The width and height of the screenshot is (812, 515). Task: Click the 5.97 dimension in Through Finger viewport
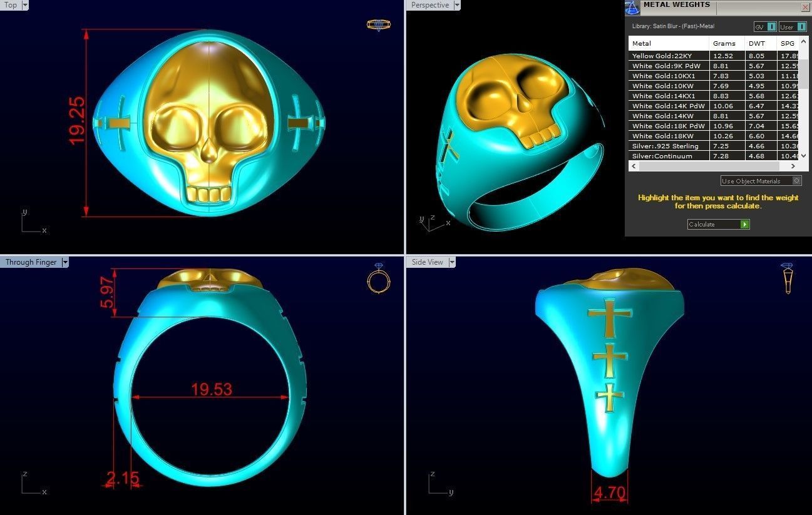[108, 293]
